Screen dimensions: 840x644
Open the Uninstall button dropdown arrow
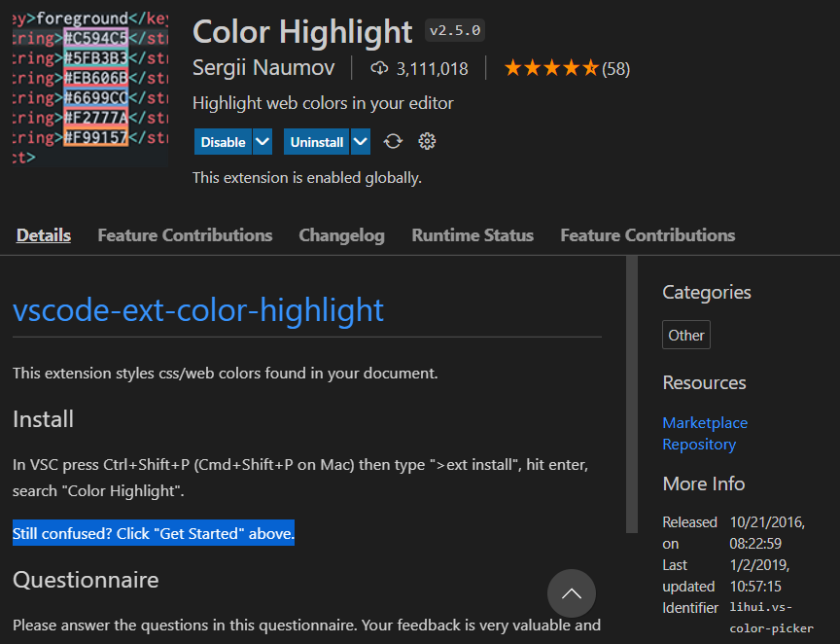point(359,141)
